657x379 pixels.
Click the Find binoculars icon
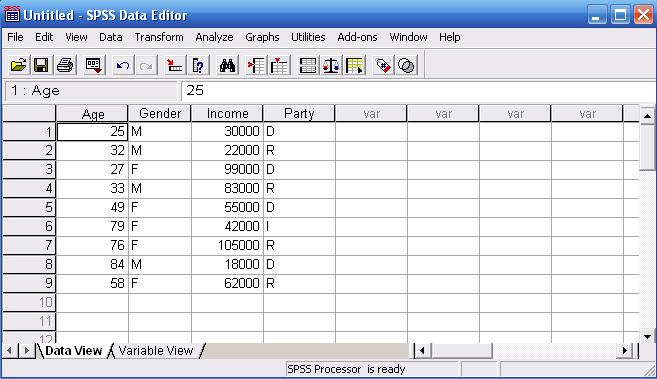click(x=227, y=65)
